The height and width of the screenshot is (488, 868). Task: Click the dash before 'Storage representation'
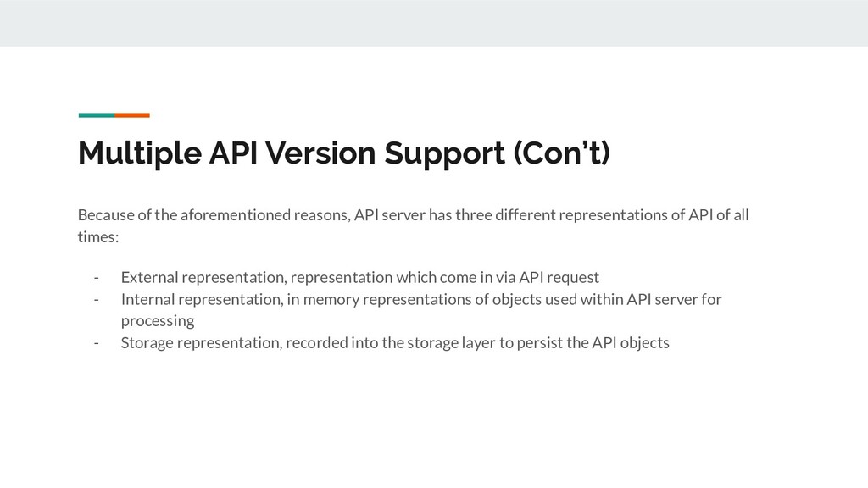97,343
